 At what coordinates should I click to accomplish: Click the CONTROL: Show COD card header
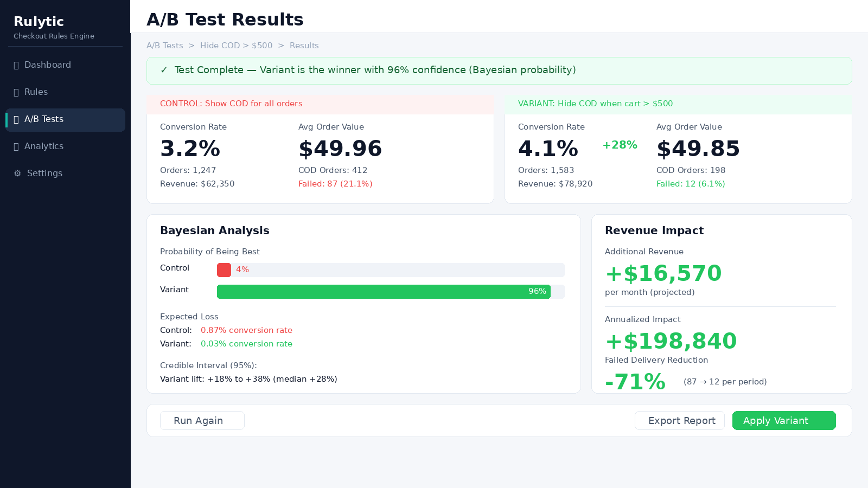(x=320, y=104)
